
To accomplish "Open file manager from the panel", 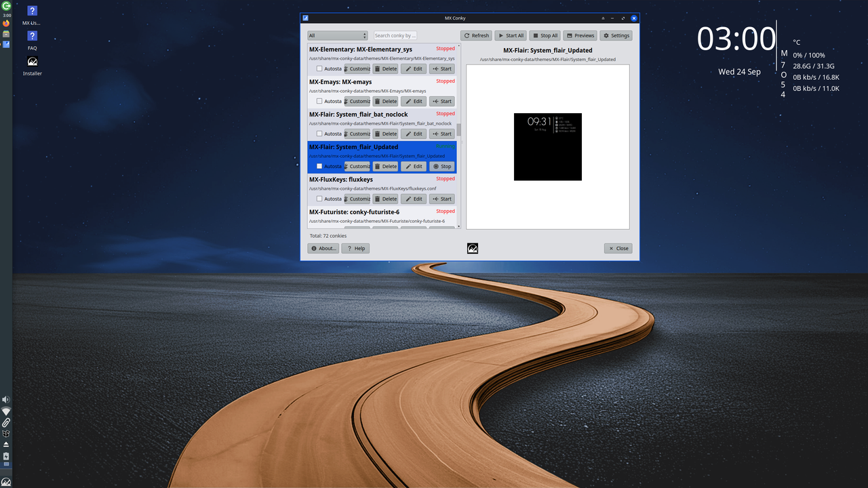I will [x=6, y=34].
